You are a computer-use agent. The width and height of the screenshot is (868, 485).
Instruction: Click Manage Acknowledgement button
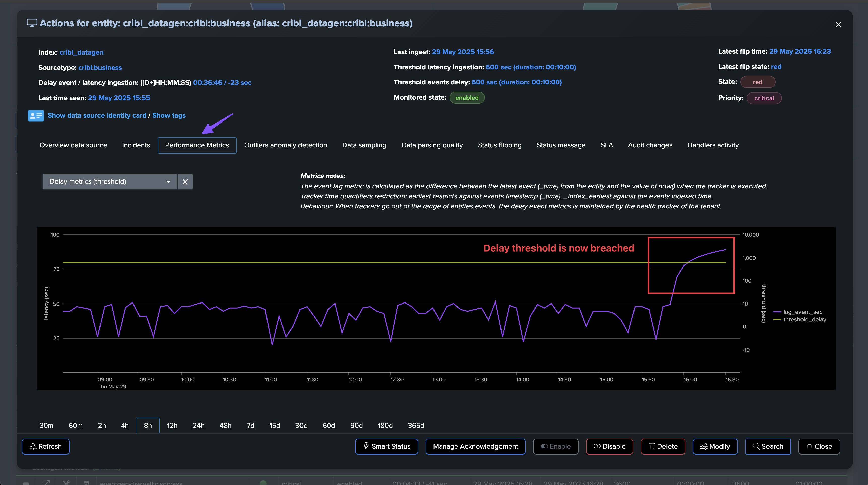(475, 446)
